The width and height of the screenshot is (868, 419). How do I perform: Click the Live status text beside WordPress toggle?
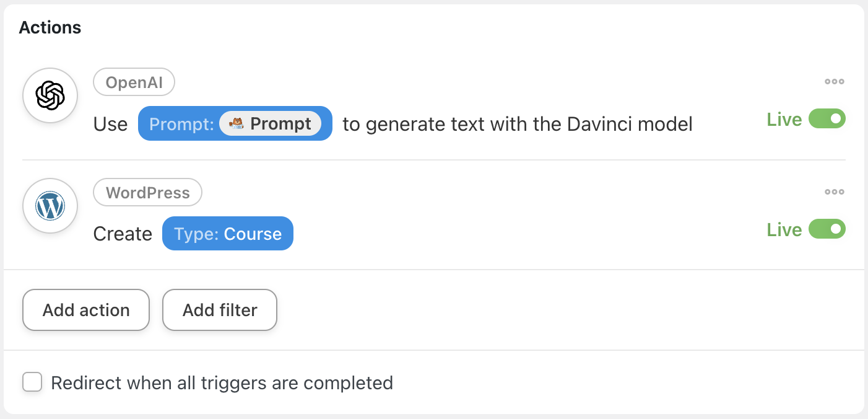(784, 229)
